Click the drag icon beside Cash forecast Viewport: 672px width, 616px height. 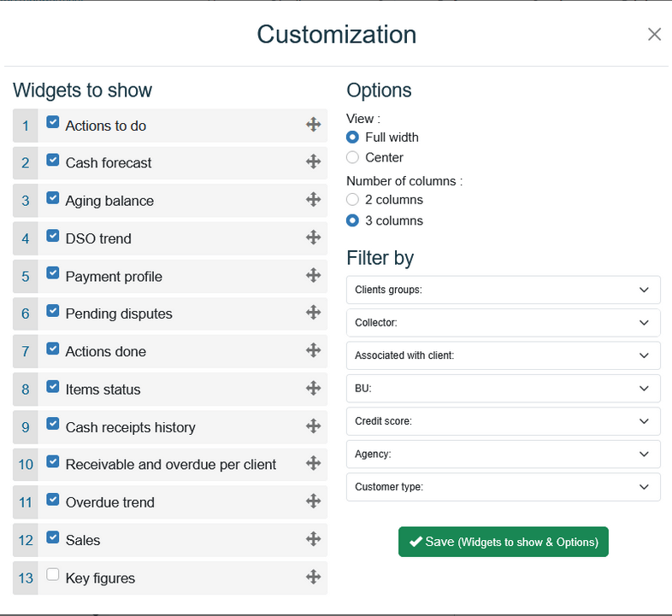tap(313, 162)
